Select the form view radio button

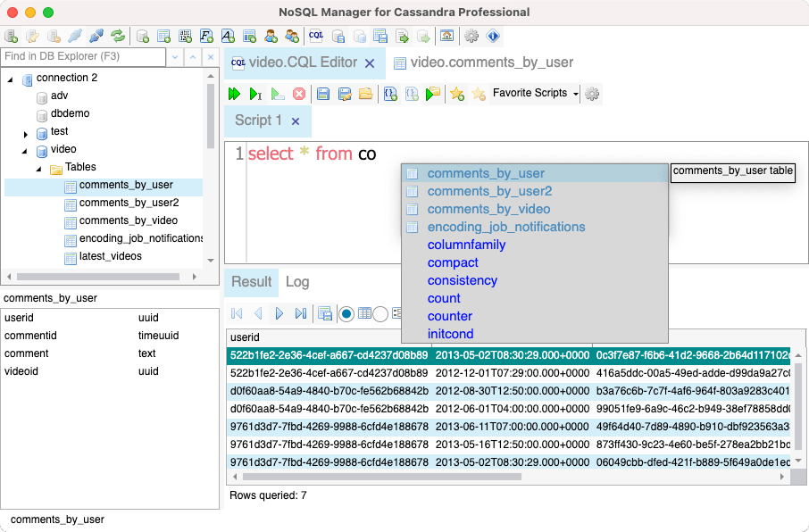coord(380,313)
